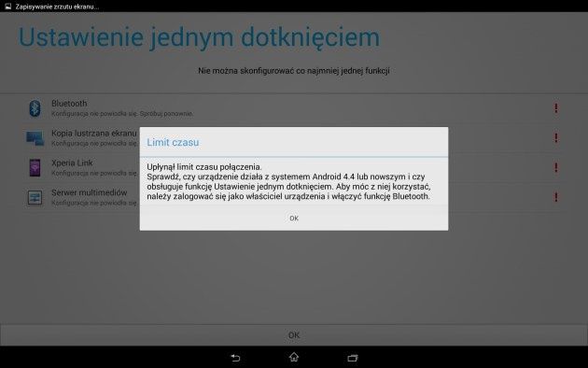Tap the 'Upłynął limit czasu połączenia' message
This screenshot has width=588, height=368.
pyautogui.click(x=204, y=166)
